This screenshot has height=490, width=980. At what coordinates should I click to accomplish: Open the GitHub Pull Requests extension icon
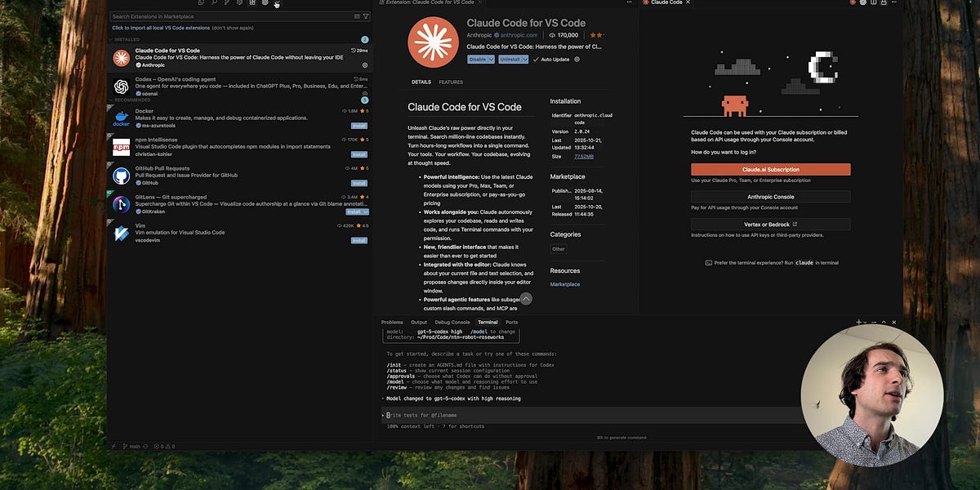point(122,178)
